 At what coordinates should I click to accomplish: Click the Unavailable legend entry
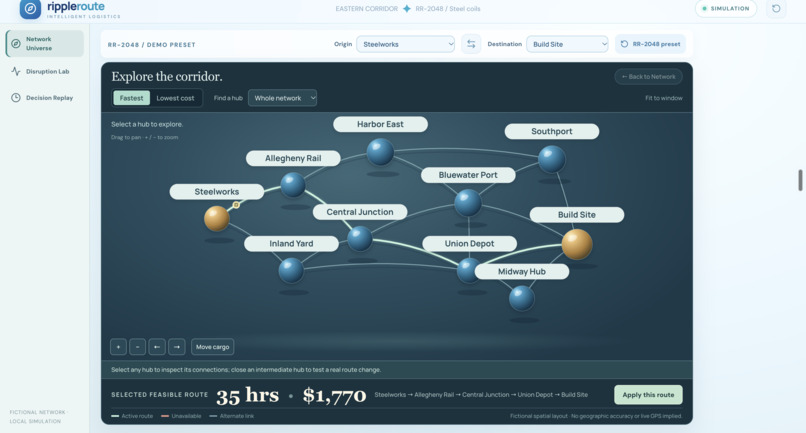point(181,416)
